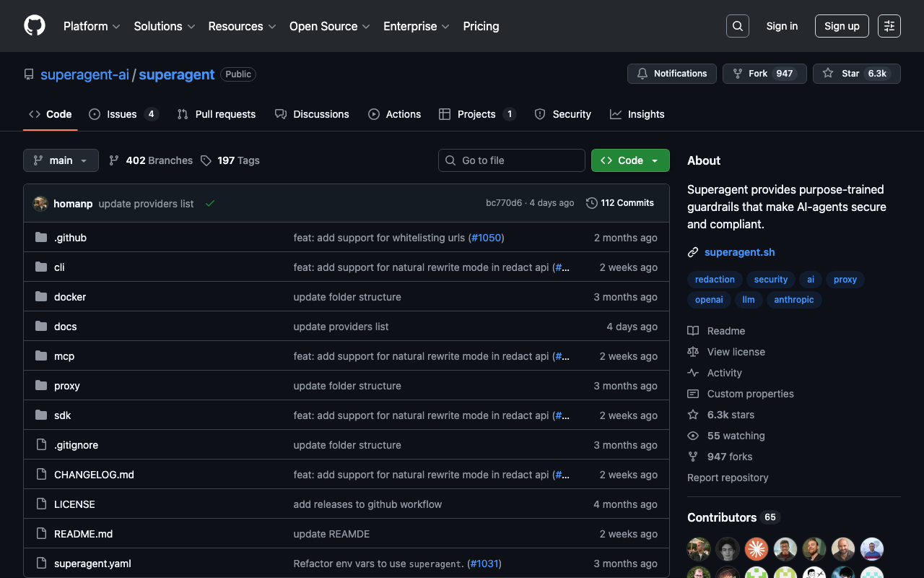Open the search magnifier icon in header

737,26
